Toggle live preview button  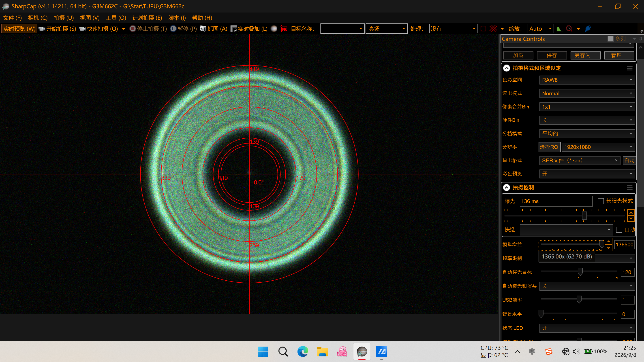pos(19,29)
